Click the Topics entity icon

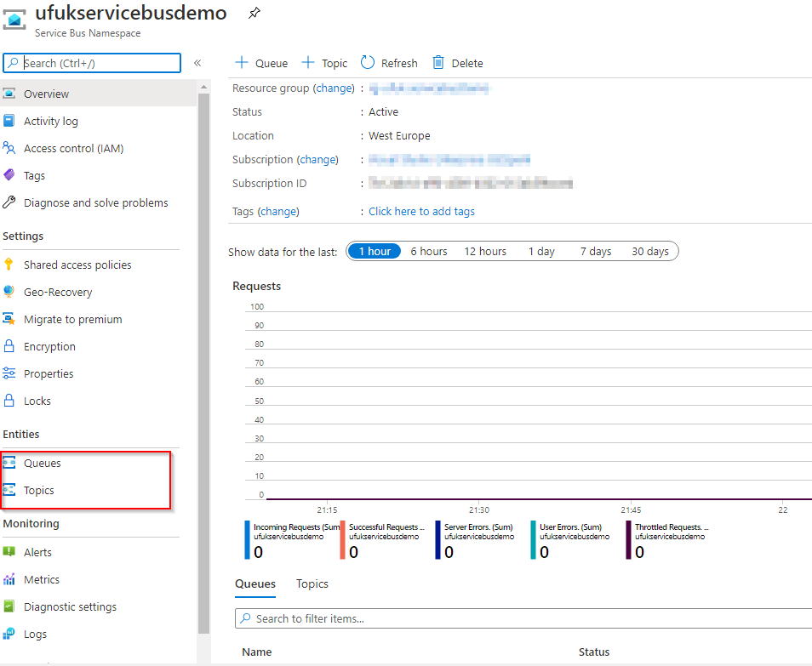point(9,490)
